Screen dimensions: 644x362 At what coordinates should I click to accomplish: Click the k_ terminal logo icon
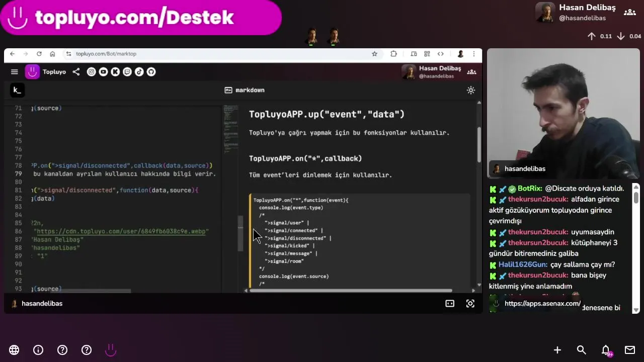17,90
